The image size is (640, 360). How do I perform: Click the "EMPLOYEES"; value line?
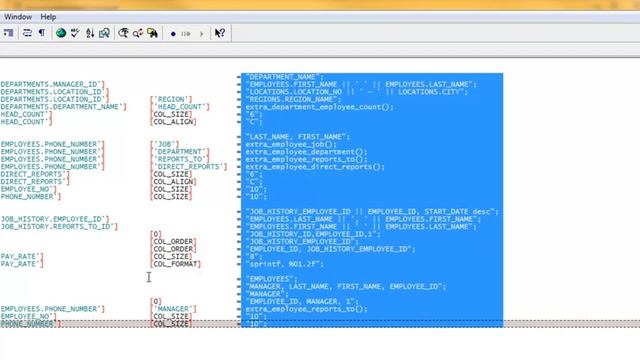(271, 279)
